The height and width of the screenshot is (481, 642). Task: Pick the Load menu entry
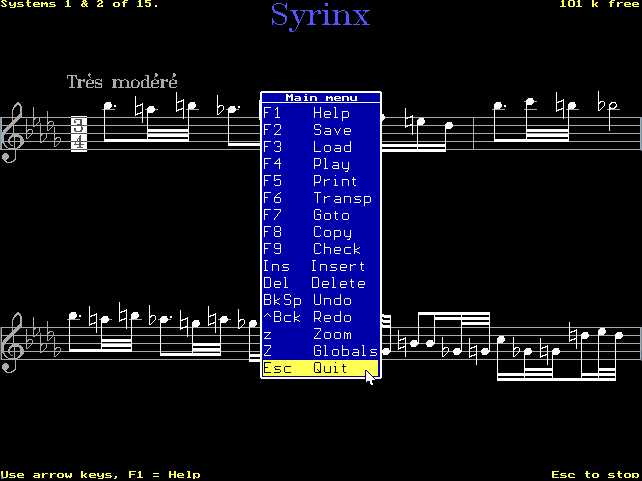(320, 147)
